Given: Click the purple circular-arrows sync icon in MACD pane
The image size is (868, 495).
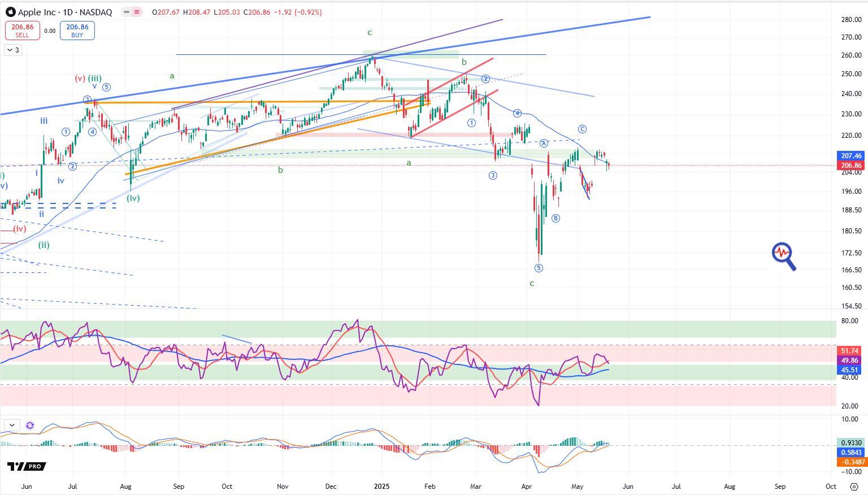Looking at the screenshot, I should [30, 425].
